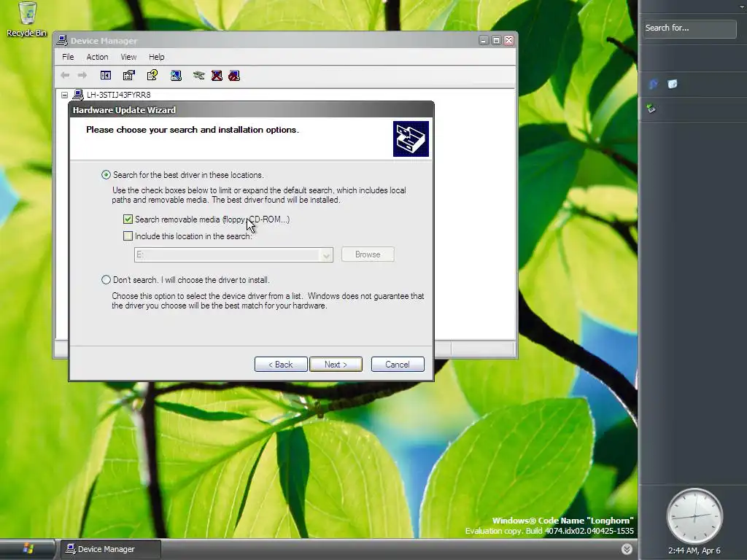Image resolution: width=747 pixels, height=560 pixels.
Task: Check 'Include this location in the search'
Action: pos(128,236)
